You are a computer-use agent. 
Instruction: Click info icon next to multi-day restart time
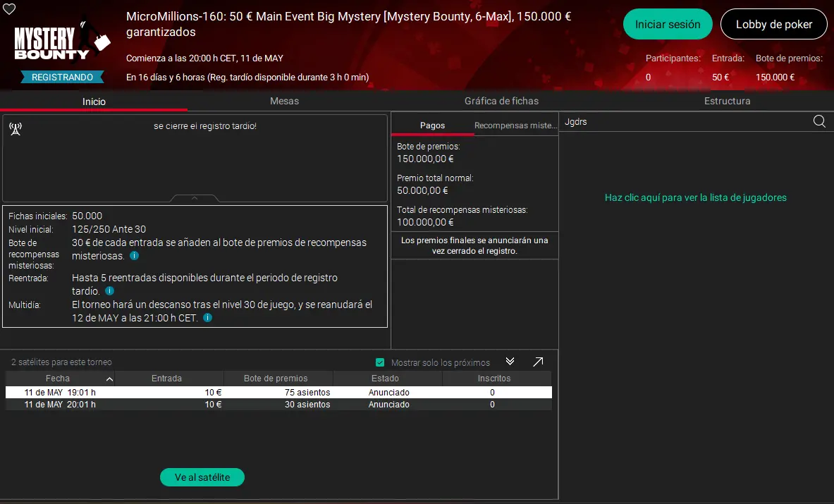207,318
